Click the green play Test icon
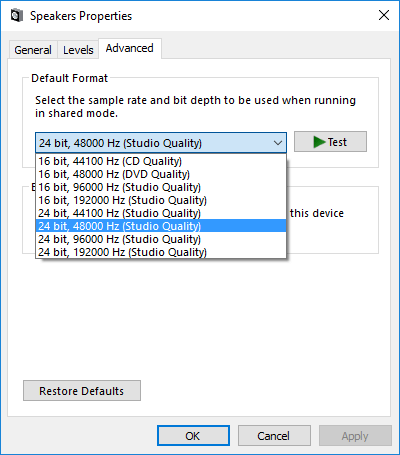 [319, 142]
